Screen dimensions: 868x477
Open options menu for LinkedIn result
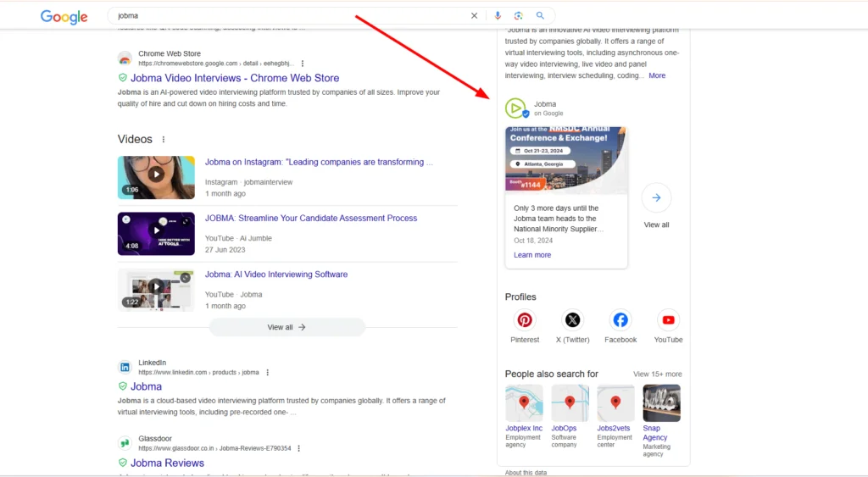pyautogui.click(x=267, y=373)
